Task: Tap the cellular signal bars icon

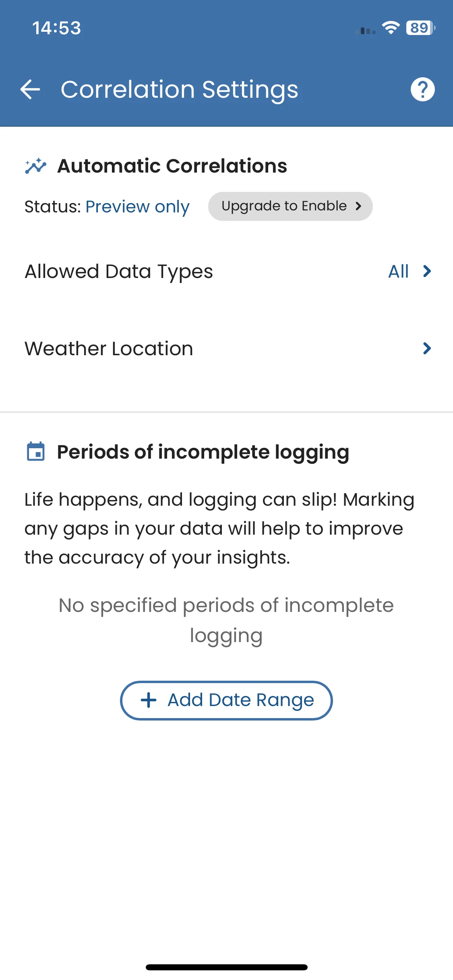Action: coord(366,31)
